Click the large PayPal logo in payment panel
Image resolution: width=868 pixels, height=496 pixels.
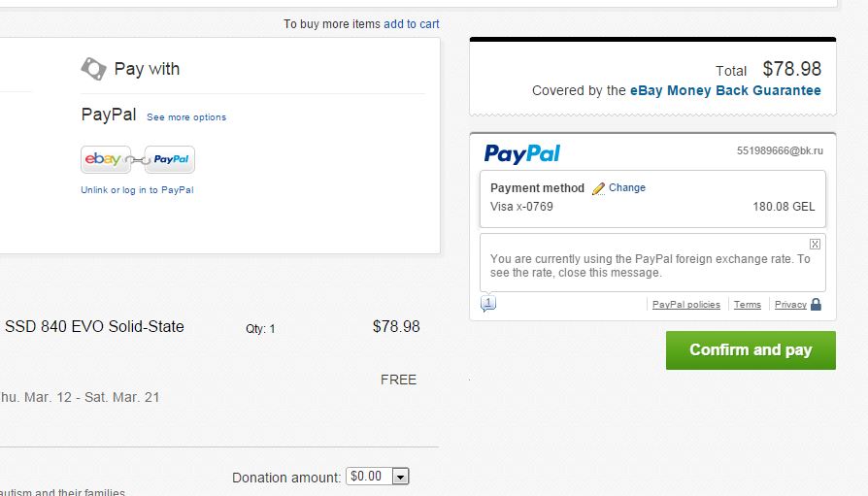click(522, 153)
